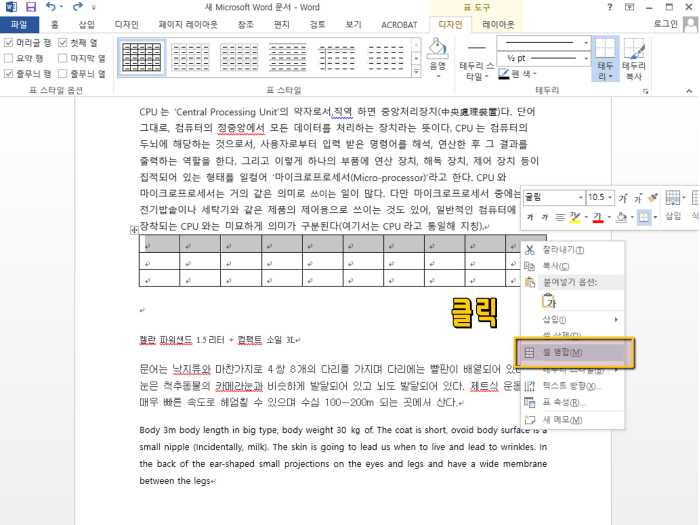Enable the Total Row (요약 행) checkbox

[x=8, y=58]
